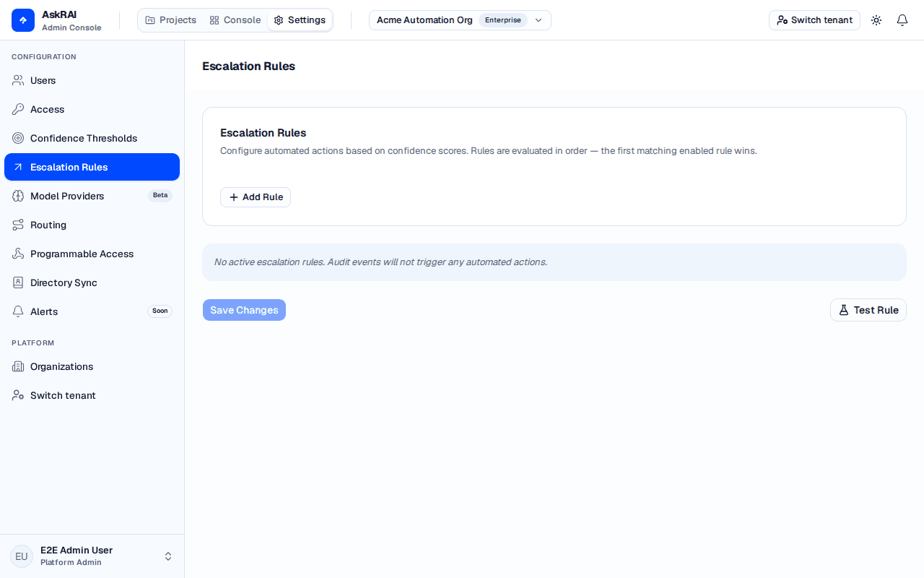Screen dimensions: 924x578
Task: Expand organization dropdown chevron
Action: coord(539,20)
